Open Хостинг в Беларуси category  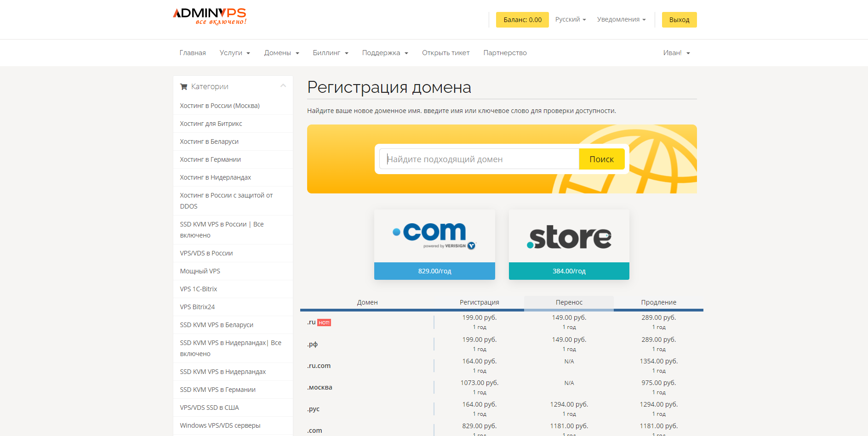[233, 142]
